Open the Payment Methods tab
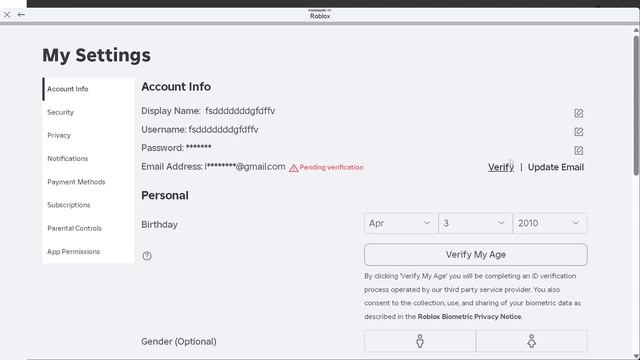This screenshot has width=640, height=360. pos(88,182)
